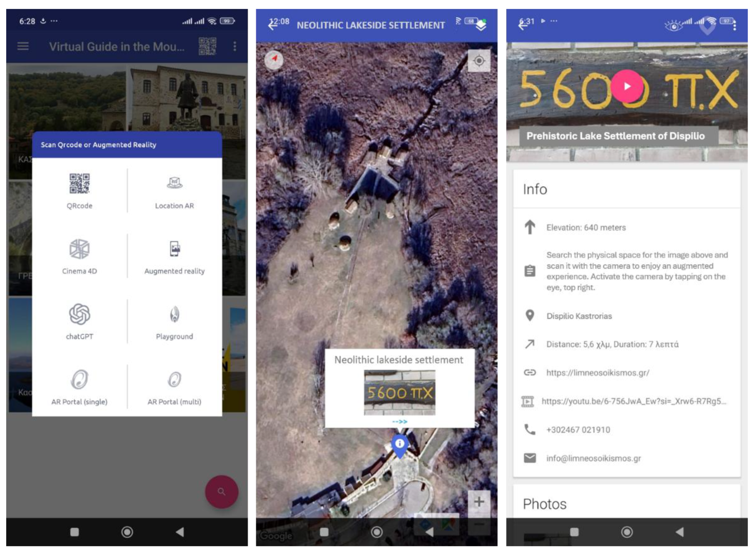Open the hamburger navigation menu
This screenshot has height=554, width=756.
coord(23,46)
